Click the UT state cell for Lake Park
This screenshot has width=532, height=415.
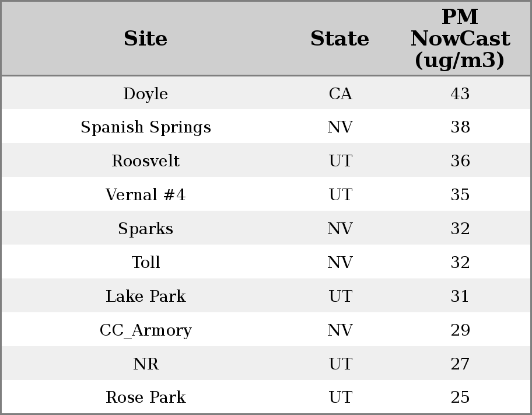340,297
